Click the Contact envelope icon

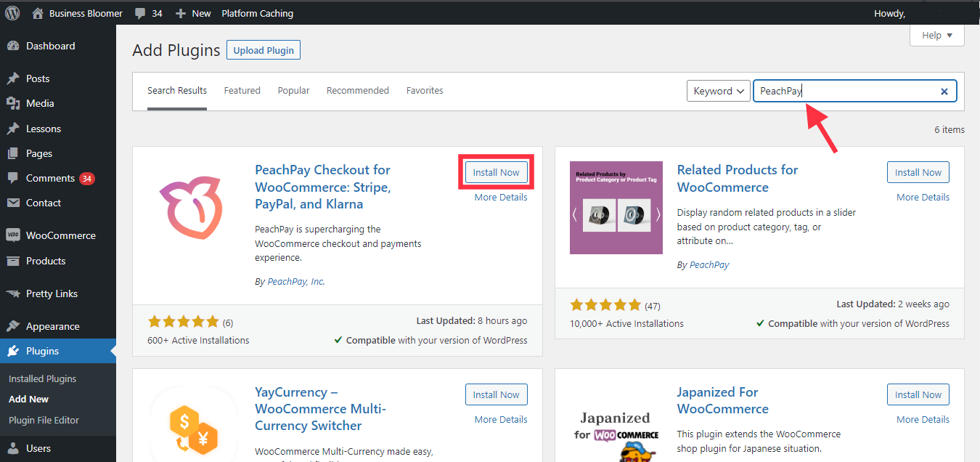(x=13, y=203)
